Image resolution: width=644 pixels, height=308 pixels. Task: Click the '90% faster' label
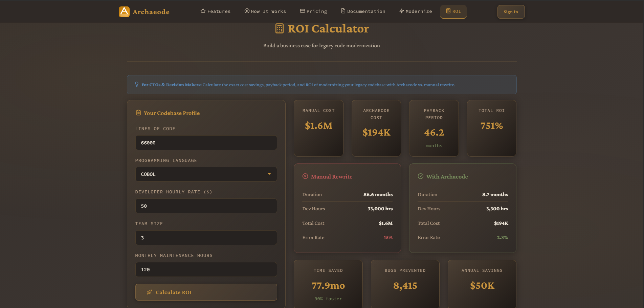pyautogui.click(x=328, y=299)
